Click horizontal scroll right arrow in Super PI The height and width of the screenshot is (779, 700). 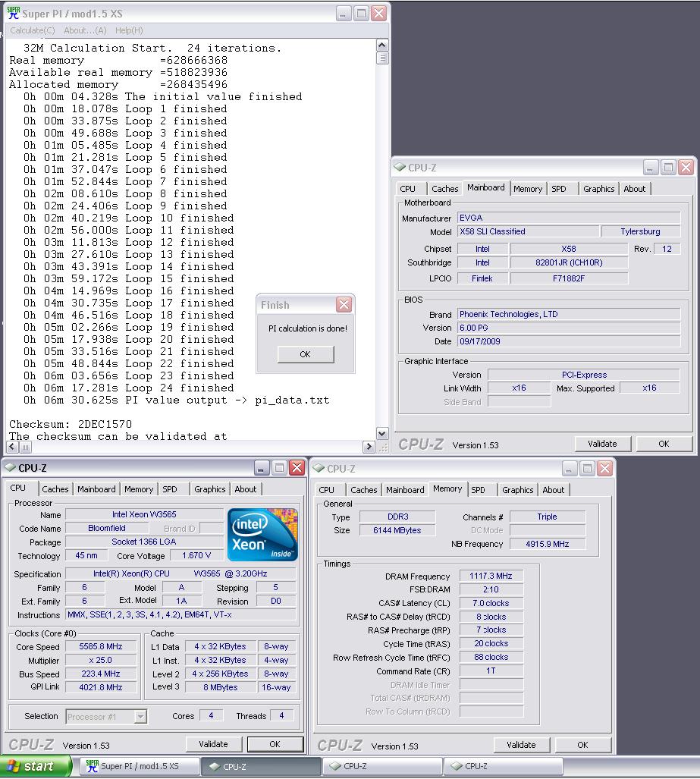click(369, 447)
